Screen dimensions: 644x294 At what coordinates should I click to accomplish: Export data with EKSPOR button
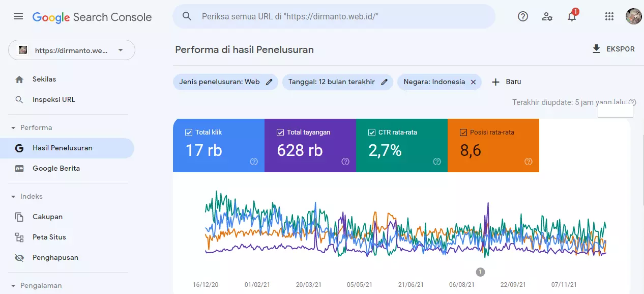coord(613,49)
